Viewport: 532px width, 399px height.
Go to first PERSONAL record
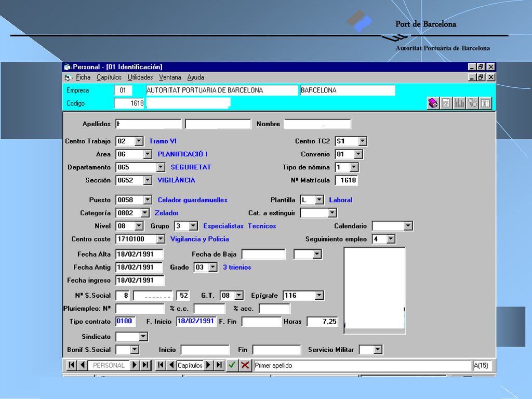click(71, 365)
